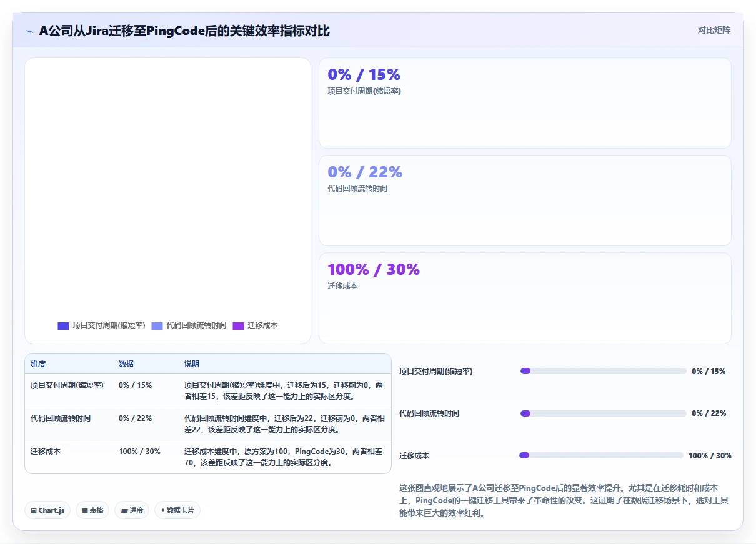Click progress value 0% / 22% at right
756x544 pixels.
click(x=709, y=413)
